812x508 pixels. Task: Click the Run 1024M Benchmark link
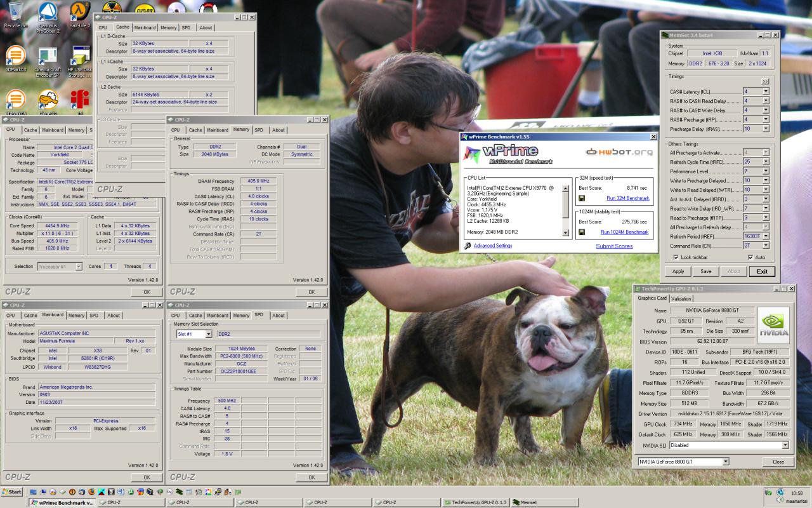(x=624, y=232)
